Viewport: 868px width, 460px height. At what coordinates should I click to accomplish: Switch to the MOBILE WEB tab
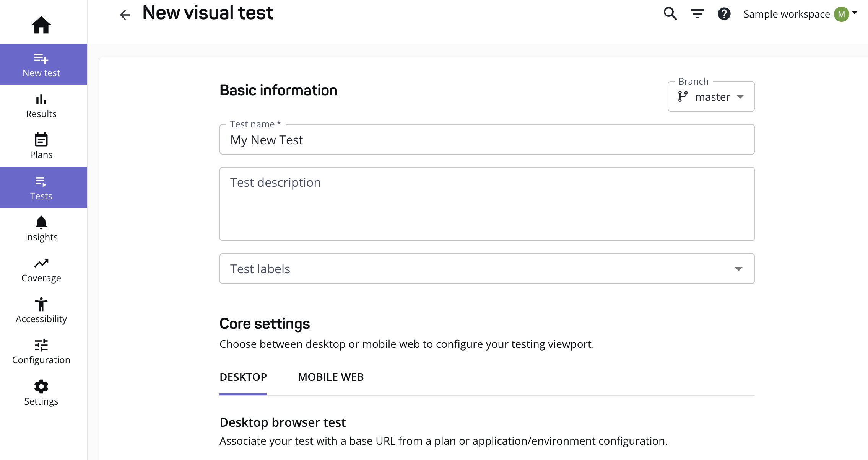331,377
